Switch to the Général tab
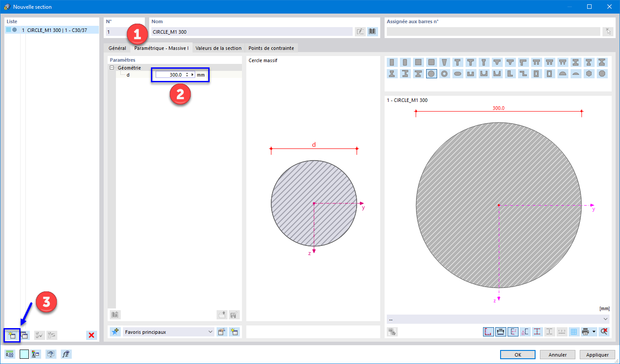Viewport: 620px width, 364px height. coord(117,48)
